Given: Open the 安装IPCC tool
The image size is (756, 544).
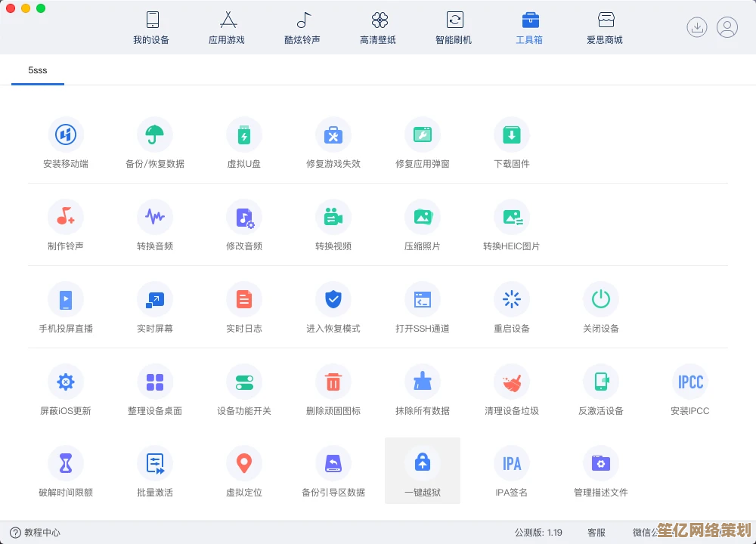Looking at the screenshot, I should pyautogui.click(x=690, y=382).
